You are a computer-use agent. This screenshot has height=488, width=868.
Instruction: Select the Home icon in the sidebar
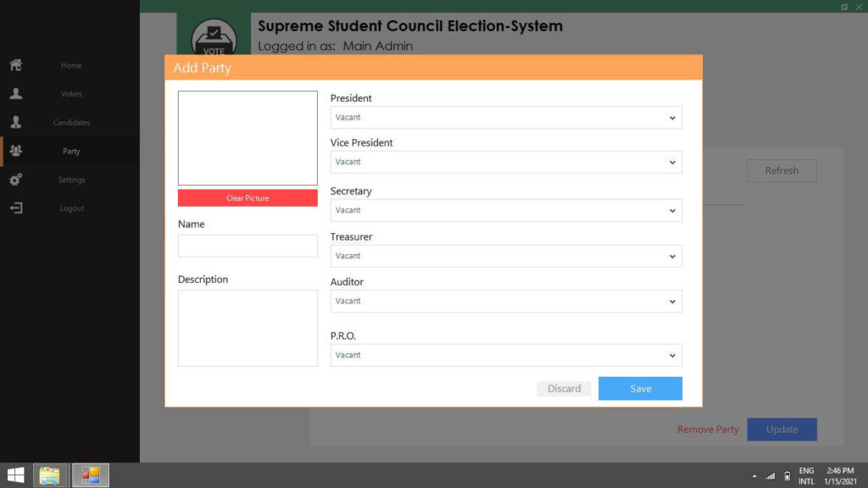[x=15, y=65]
